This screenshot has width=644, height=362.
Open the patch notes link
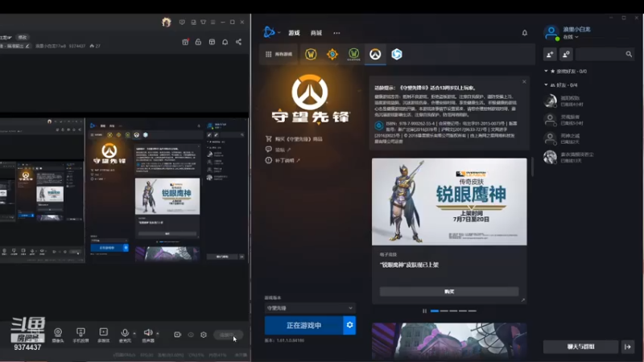283,160
